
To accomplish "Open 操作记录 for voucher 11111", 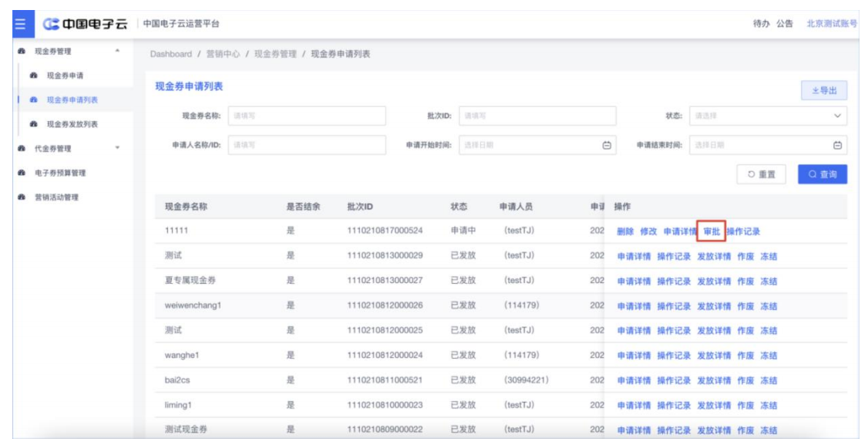I will 743,231.
